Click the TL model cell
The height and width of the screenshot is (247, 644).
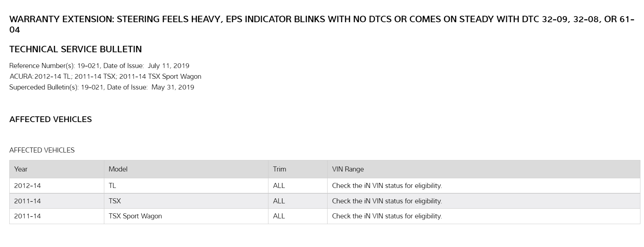[x=112, y=185]
